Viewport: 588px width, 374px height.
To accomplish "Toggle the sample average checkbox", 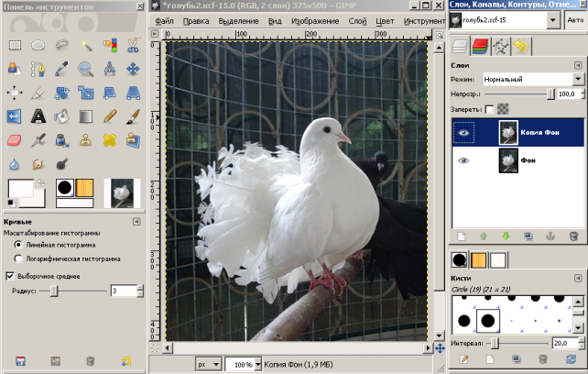I will click(x=10, y=276).
